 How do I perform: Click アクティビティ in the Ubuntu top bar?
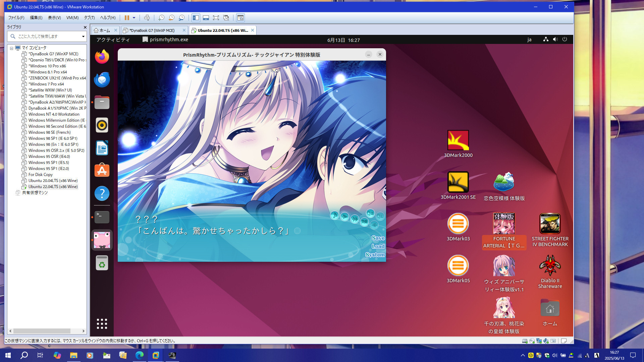pyautogui.click(x=113, y=40)
